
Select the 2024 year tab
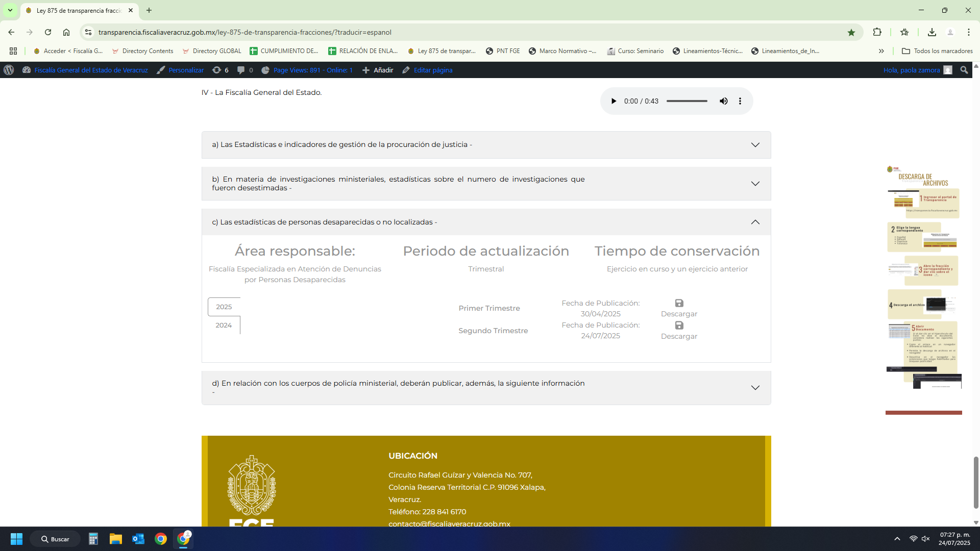224,325
